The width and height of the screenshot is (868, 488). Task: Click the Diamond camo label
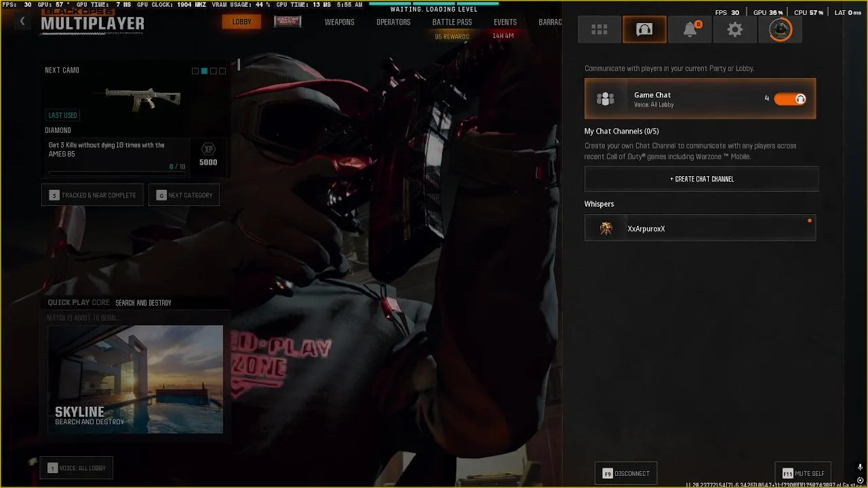pos(58,130)
